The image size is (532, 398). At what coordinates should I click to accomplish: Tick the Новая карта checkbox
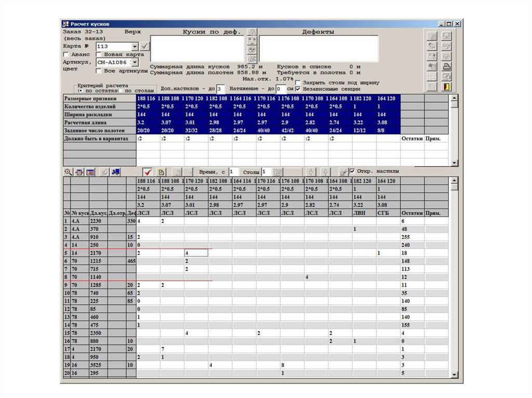pos(99,54)
